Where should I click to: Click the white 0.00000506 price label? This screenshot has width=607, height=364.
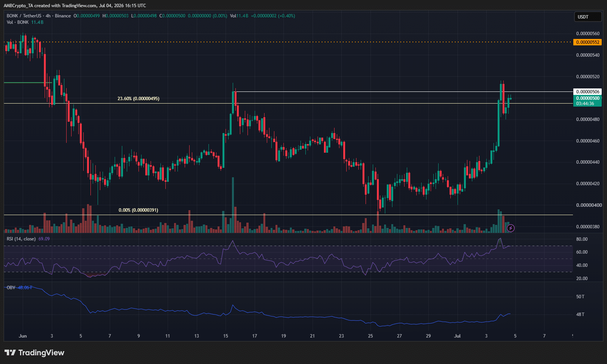[588, 92]
